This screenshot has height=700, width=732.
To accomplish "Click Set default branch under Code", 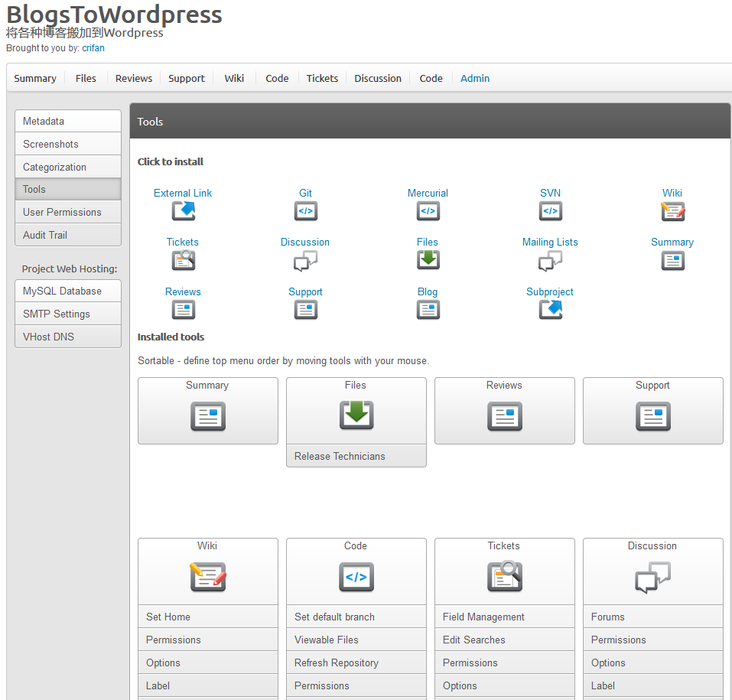I will tap(356, 617).
